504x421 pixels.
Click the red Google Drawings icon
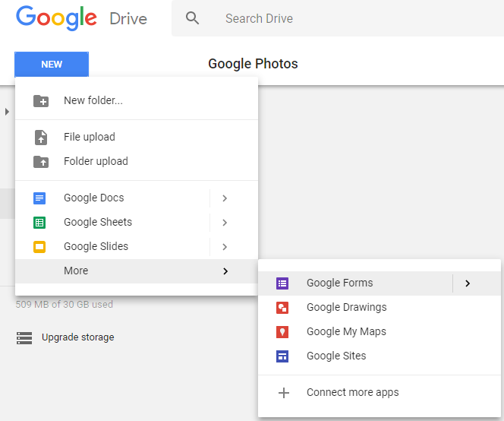point(282,308)
